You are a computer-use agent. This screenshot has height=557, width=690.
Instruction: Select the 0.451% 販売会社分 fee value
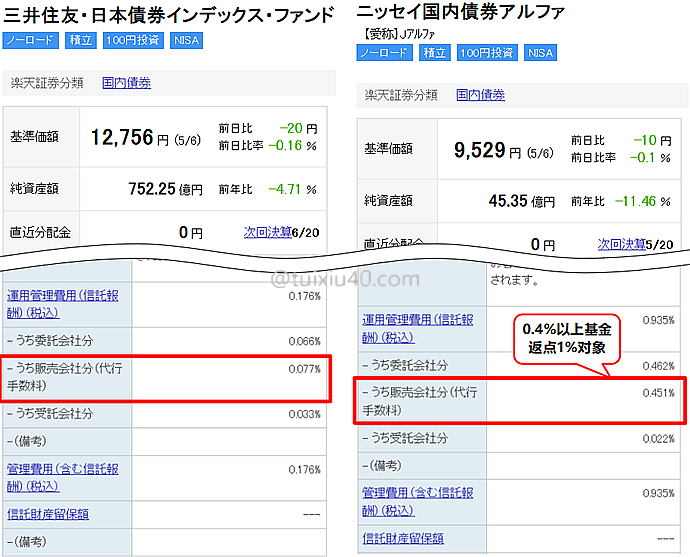[658, 393]
